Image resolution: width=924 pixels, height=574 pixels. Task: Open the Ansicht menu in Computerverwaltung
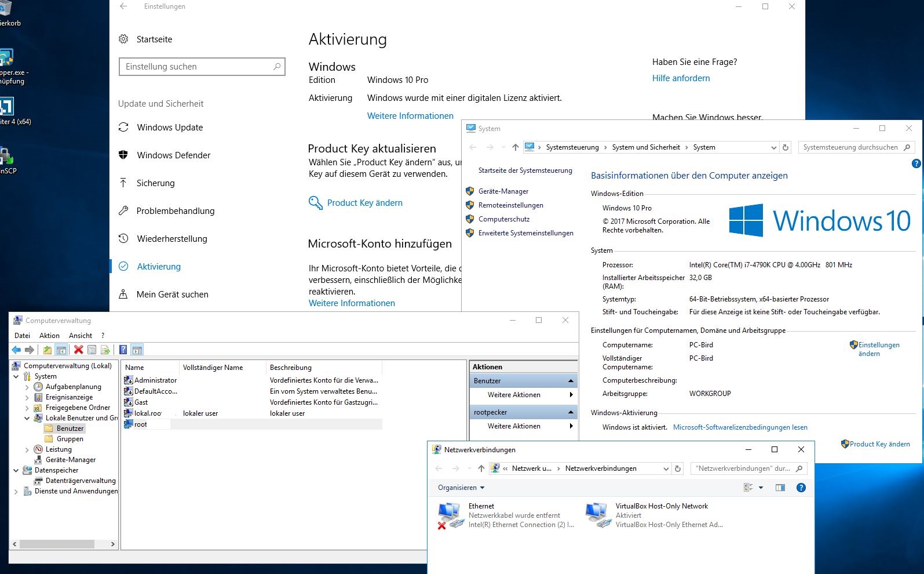(81, 336)
